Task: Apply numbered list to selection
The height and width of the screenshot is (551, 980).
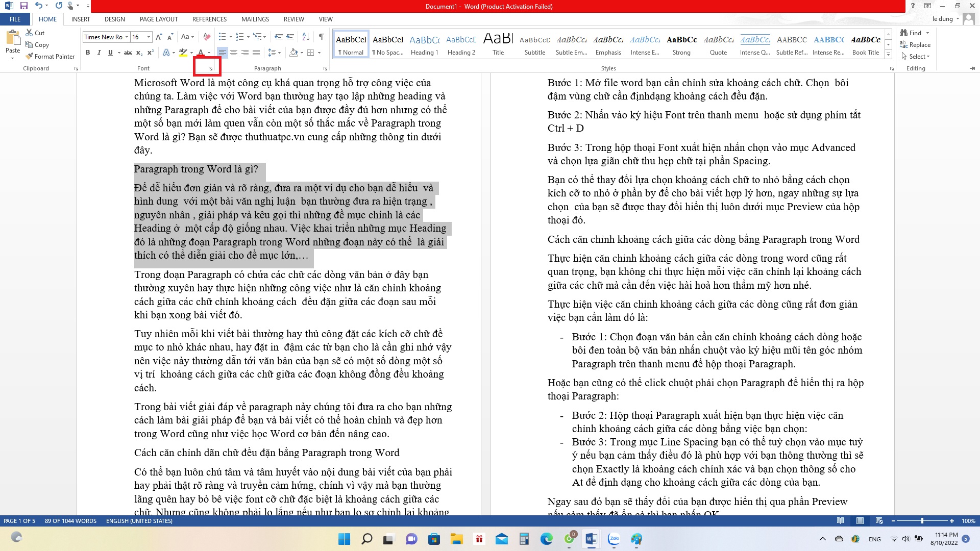Action: pos(240,37)
